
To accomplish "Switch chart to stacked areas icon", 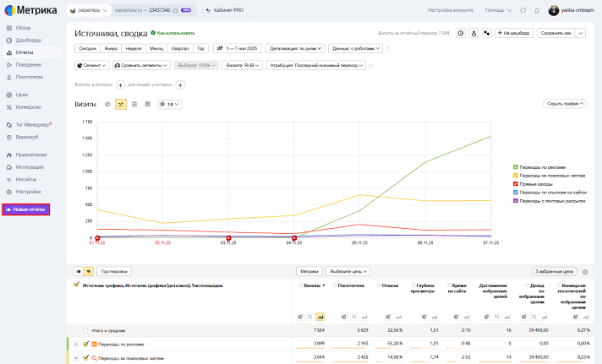I will [x=134, y=104].
